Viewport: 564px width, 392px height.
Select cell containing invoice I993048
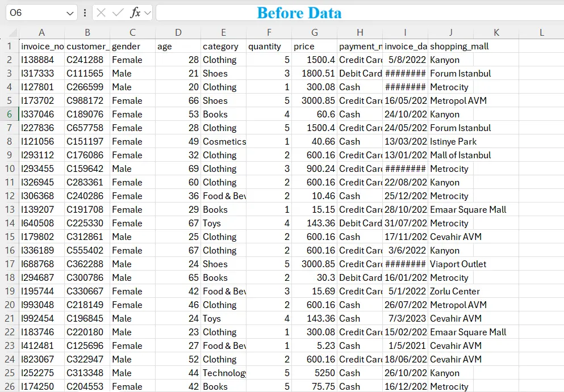click(42, 305)
